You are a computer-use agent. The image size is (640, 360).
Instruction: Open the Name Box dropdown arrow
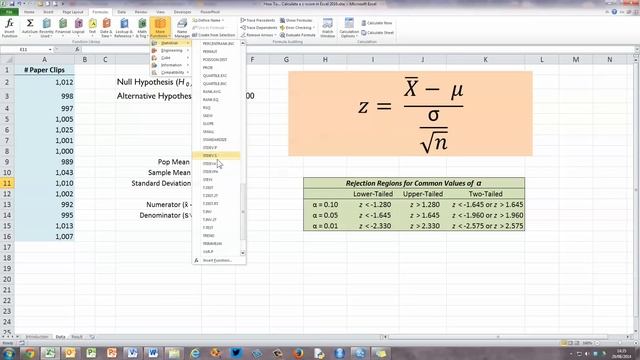(x=50, y=49)
